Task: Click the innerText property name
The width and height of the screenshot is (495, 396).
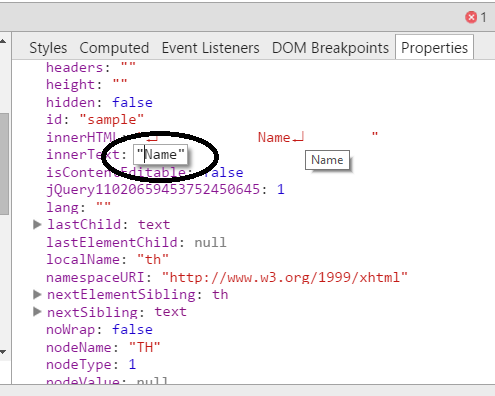Action: [83, 155]
